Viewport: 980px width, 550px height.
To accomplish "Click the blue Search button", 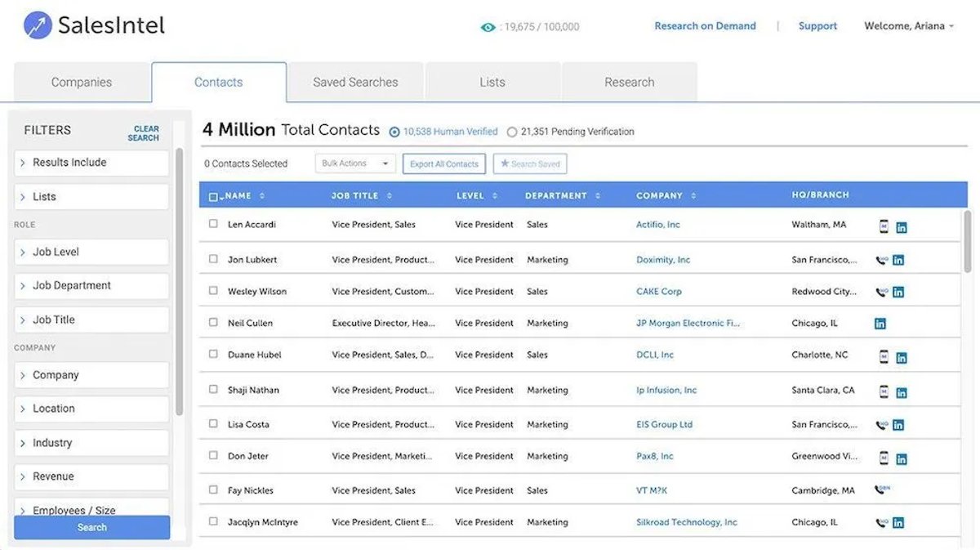I will pyautogui.click(x=91, y=527).
